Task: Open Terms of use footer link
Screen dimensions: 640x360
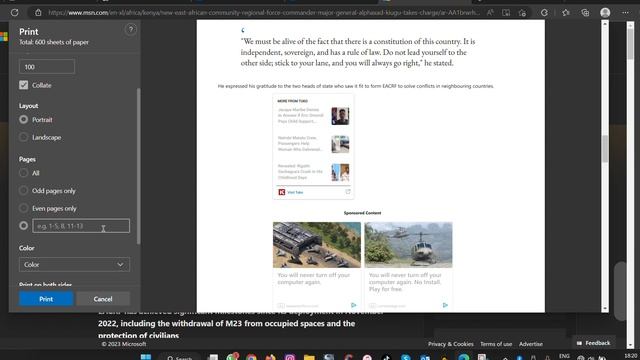Action: coord(496,344)
